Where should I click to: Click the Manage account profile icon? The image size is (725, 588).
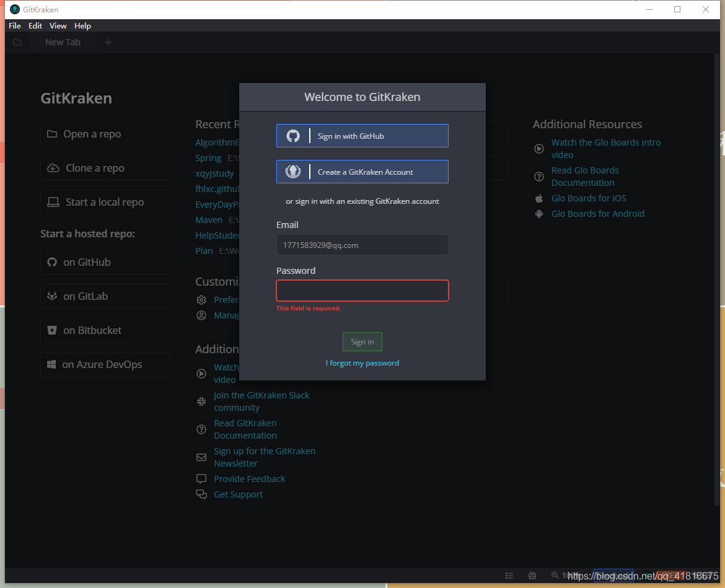coord(201,315)
